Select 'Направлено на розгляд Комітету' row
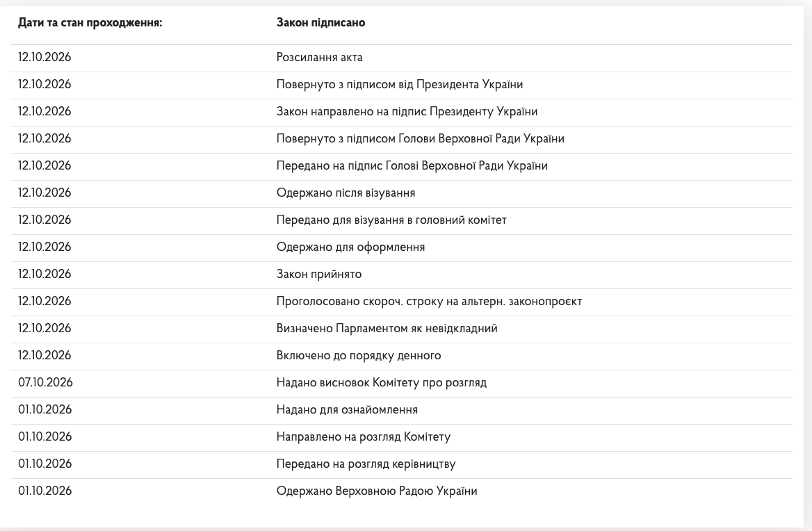 402,437
